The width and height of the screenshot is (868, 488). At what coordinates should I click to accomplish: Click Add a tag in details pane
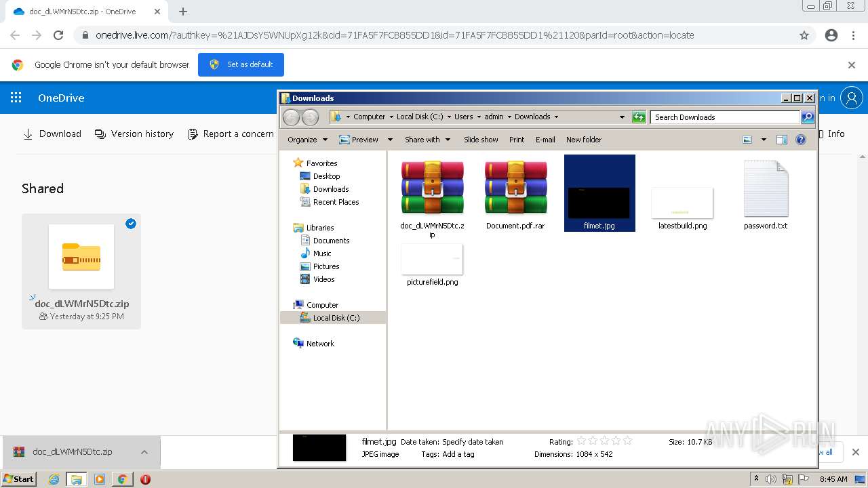(x=458, y=454)
